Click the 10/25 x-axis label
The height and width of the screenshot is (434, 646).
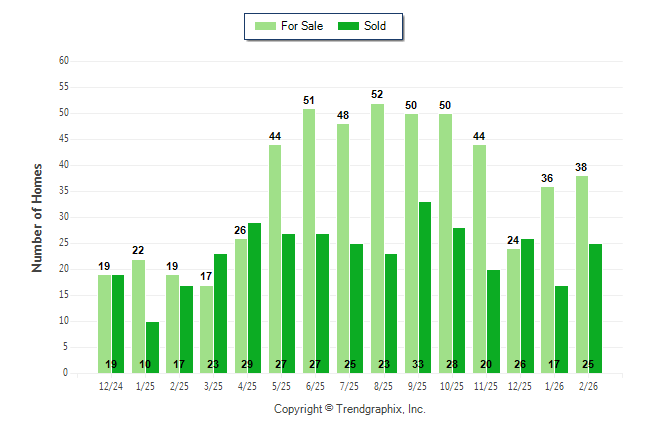tap(452, 386)
